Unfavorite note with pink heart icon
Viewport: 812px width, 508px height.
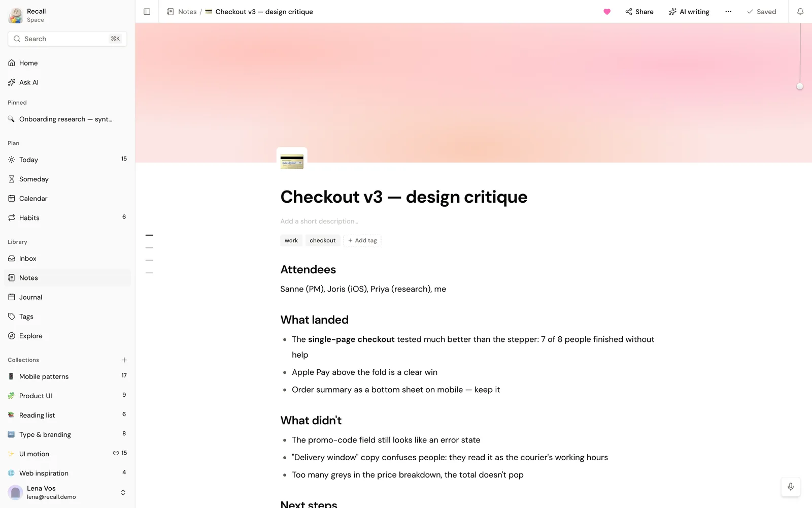[607, 12]
